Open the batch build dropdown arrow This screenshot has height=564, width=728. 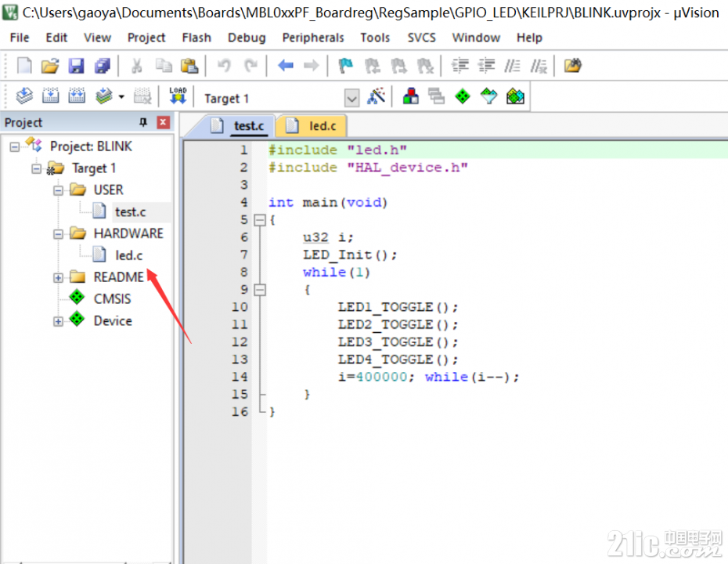121,96
